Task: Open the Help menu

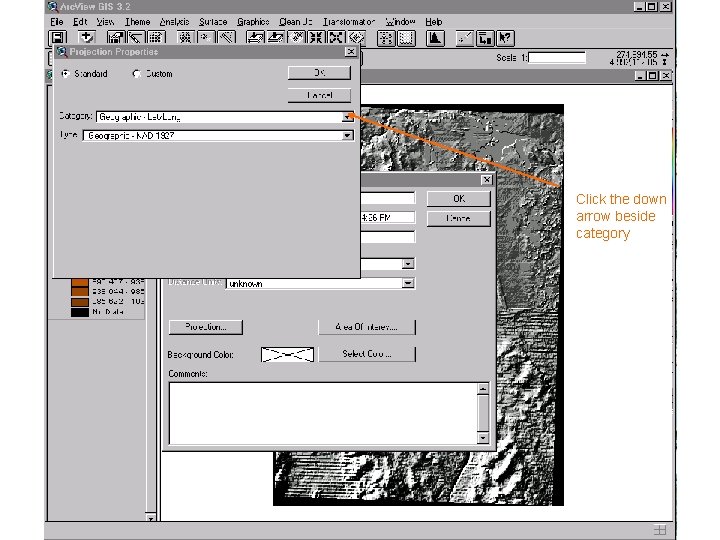Action: 433,22
